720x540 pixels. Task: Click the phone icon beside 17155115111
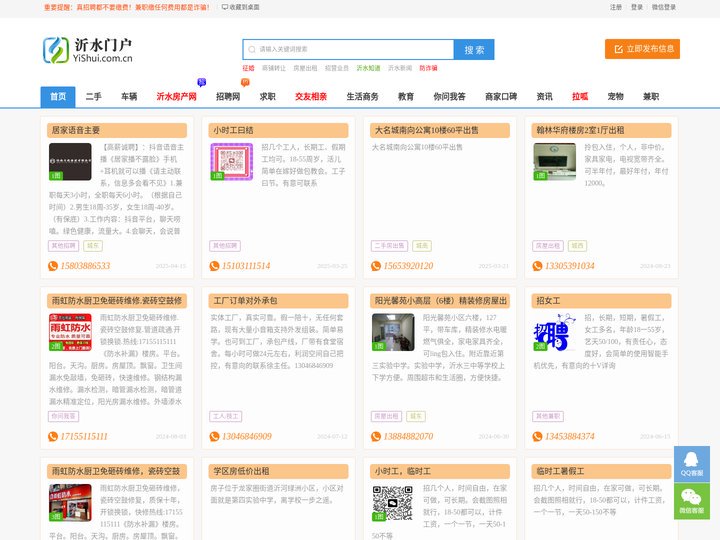pyautogui.click(x=53, y=436)
